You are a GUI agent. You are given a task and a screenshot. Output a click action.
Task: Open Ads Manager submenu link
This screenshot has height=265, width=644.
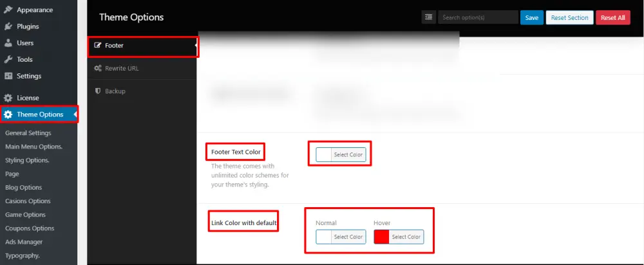(x=24, y=242)
